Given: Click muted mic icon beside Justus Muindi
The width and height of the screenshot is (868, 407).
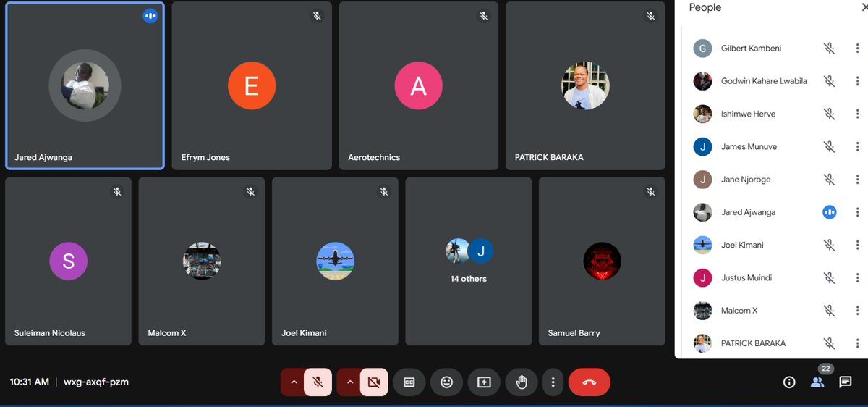Looking at the screenshot, I should pos(829,277).
